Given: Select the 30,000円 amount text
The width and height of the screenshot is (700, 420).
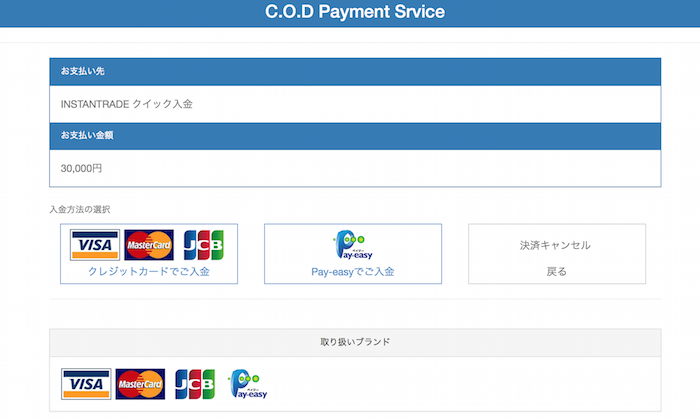Looking at the screenshot, I should click(x=81, y=168).
